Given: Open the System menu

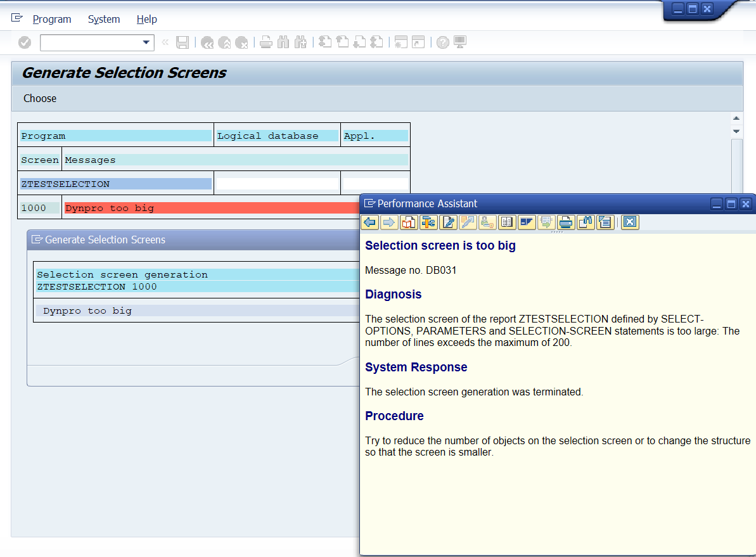Looking at the screenshot, I should tap(104, 19).
